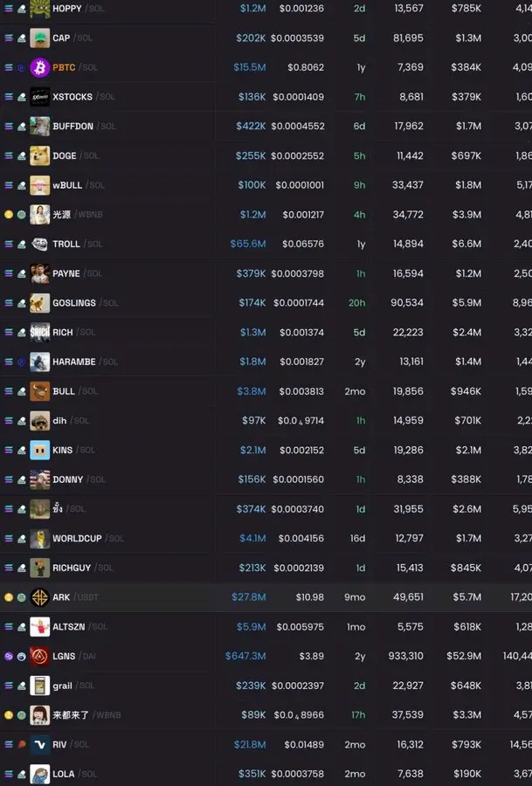Click the price $10.98
The image size is (532, 786).
click(x=310, y=597)
